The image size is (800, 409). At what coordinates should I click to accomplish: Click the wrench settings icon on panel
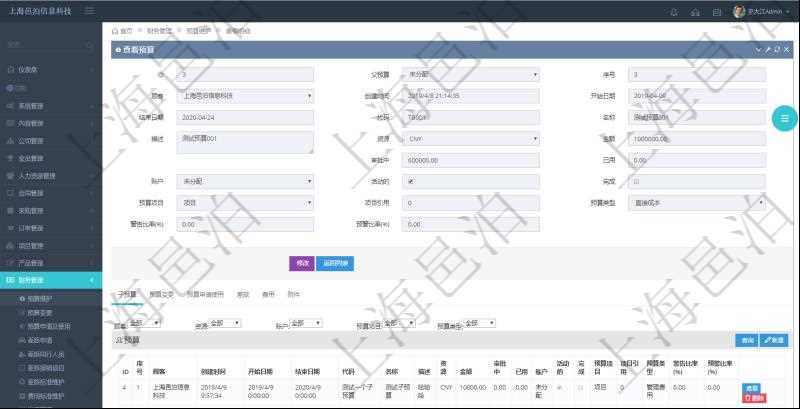pos(767,49)
